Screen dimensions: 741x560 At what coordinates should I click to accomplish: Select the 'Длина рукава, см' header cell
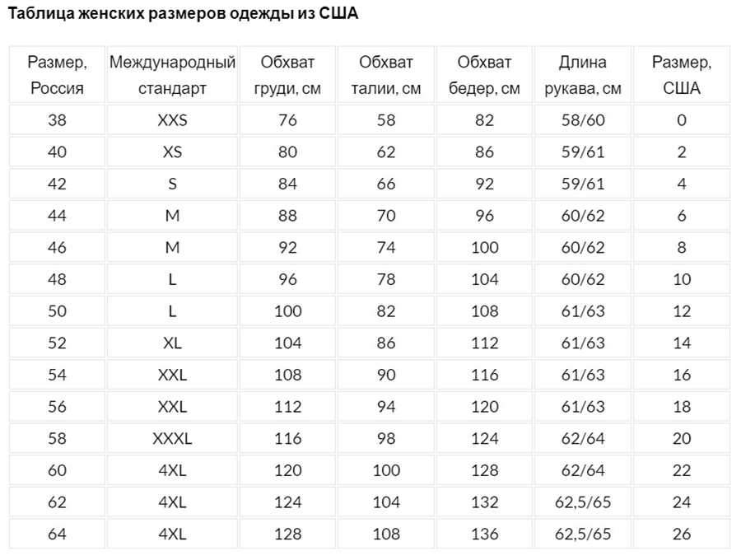pyautogui.click(x=583, y=75)
